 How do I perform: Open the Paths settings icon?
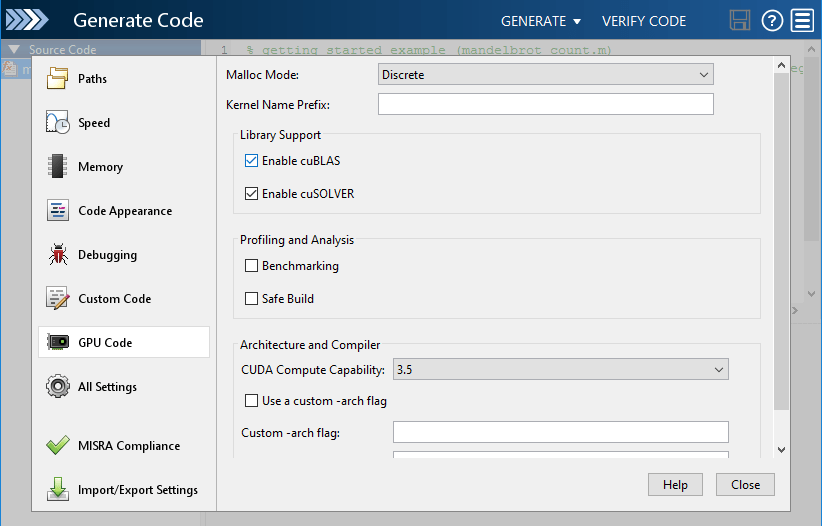(x=58, y=79)
